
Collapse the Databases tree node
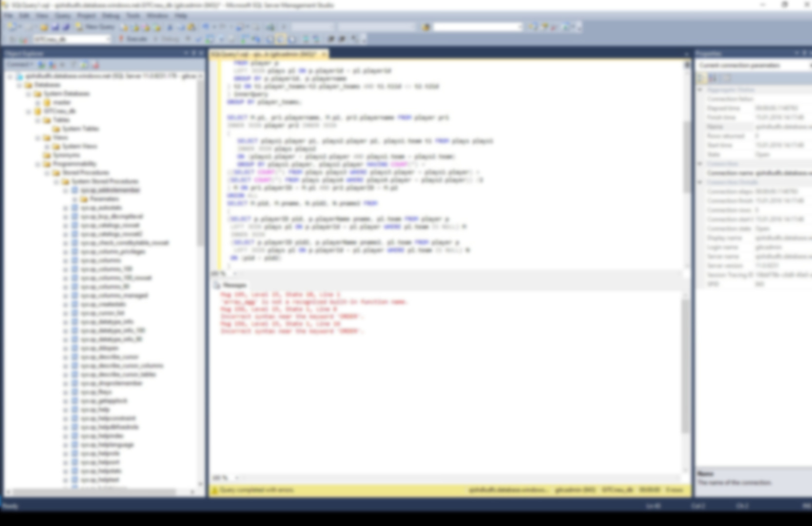(19, 85)
